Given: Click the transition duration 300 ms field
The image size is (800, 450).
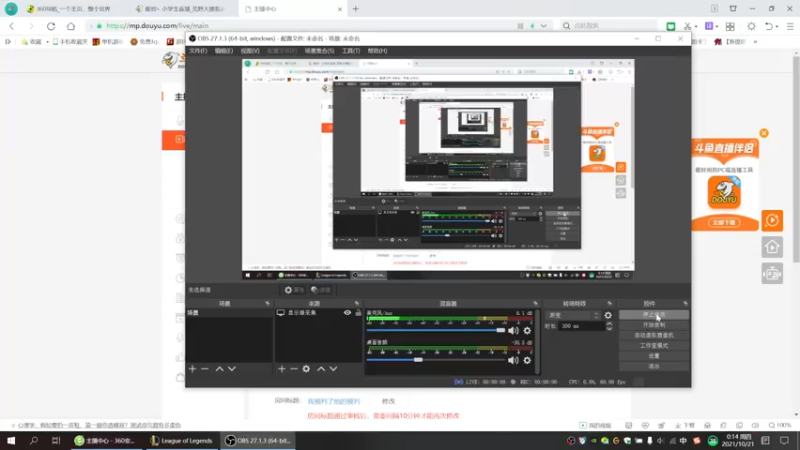Looking at the screenshot, I should [x=582, y=326].
